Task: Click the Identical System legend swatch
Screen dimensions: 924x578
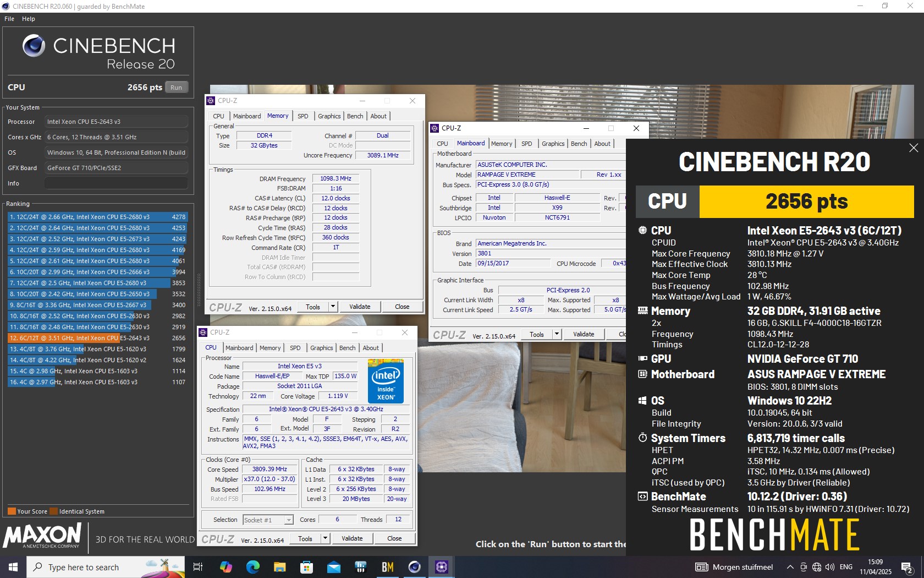Action: click(53, 511)
